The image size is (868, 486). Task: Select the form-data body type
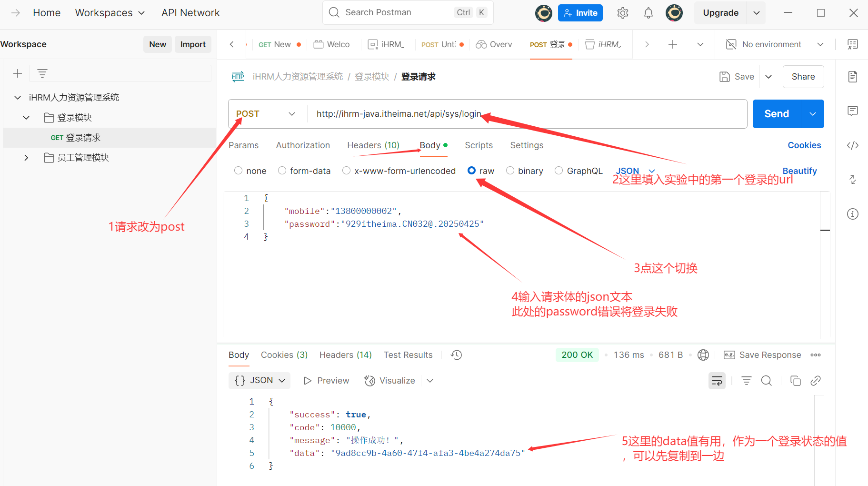coord(282,171)
